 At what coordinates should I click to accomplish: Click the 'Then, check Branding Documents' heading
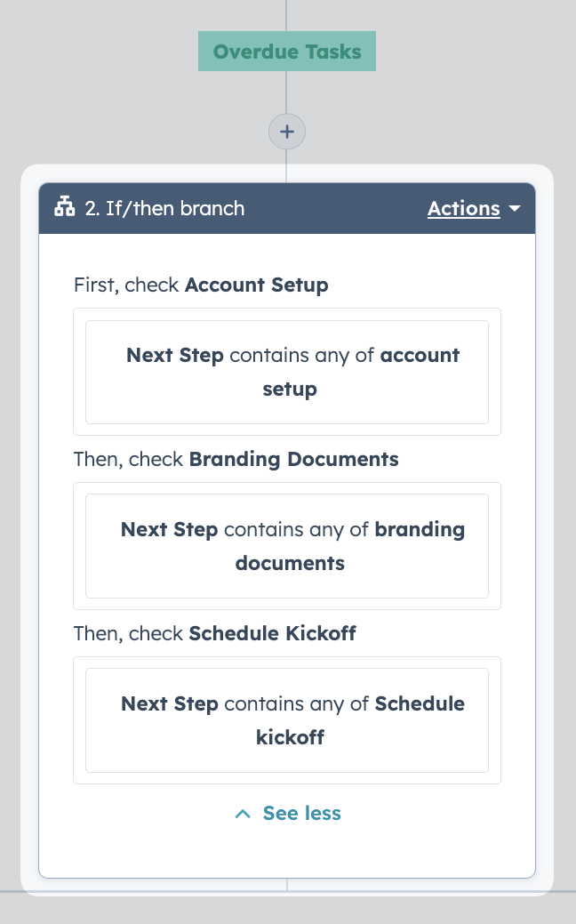pyautogui.click(x=236, y=459)
